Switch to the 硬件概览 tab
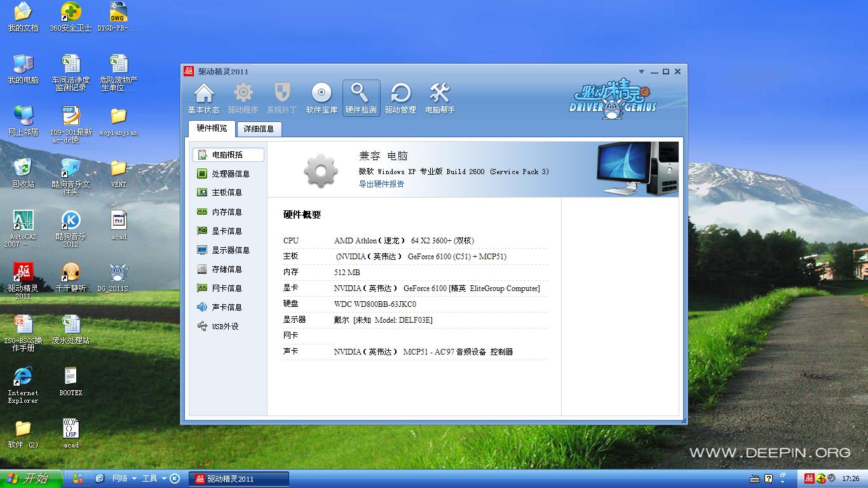 [212, 128]
